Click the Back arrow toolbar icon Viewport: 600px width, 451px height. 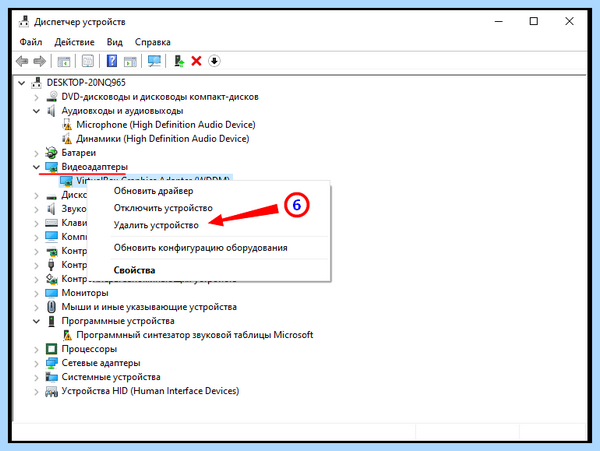point(22,61)
